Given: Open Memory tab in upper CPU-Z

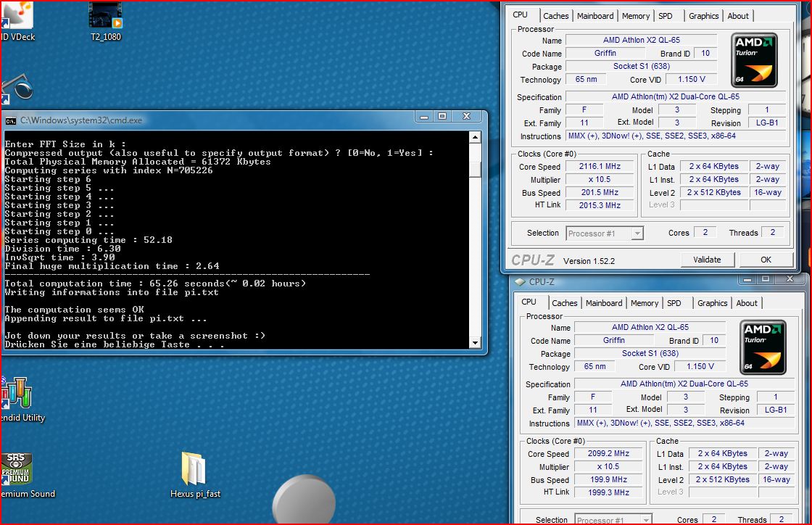Looking at the screenshot, I should point(635,16).
